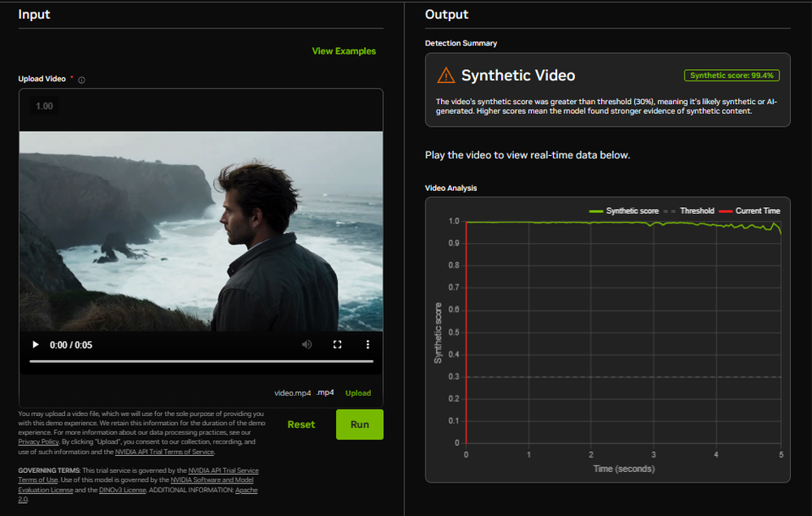Toggle the Current Time legend entry

pyautogui.click(x=749, y=210)
